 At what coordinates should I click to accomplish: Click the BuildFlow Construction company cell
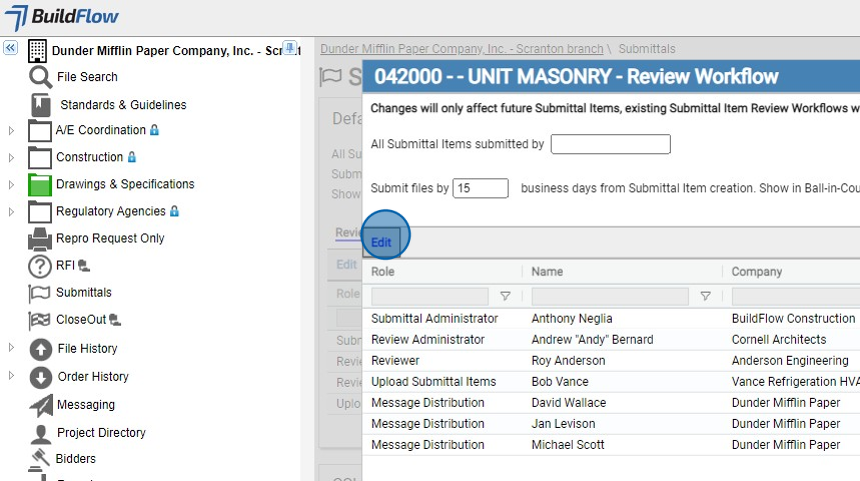click(793, 319)
